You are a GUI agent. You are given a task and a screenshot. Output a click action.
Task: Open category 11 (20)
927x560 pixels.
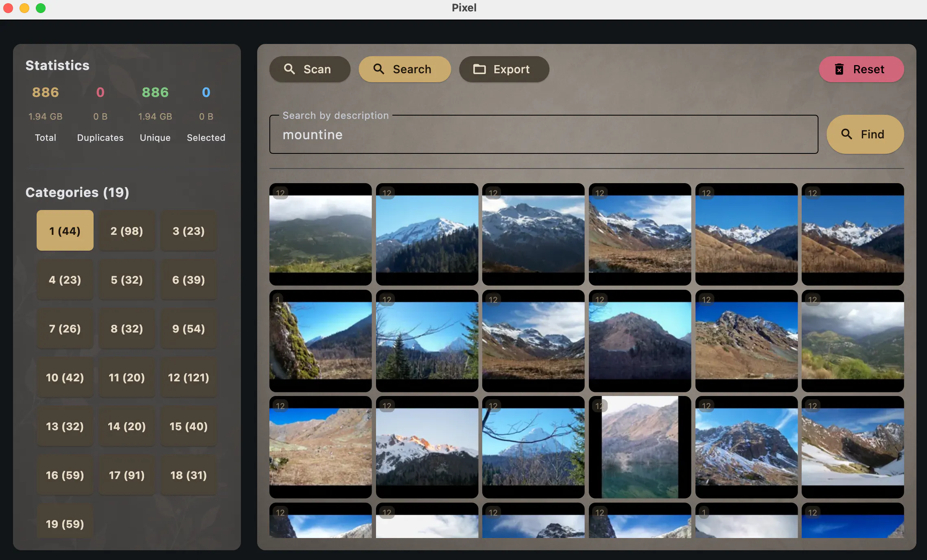coord(127,377)
